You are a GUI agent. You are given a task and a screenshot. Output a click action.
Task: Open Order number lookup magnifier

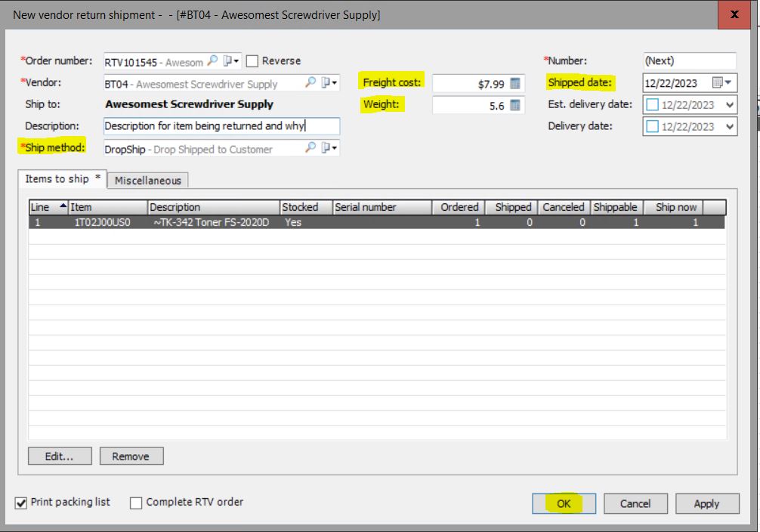pyautogui.click(x=212, y=61)
